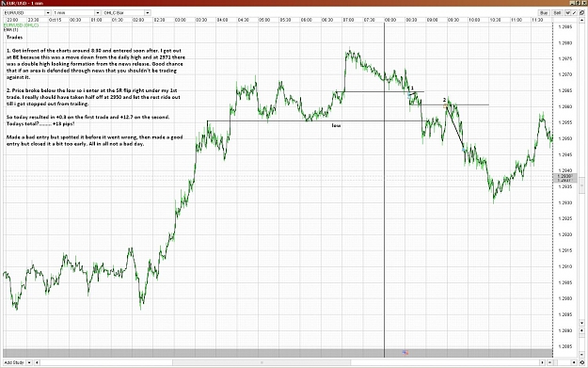
Task: Click the zoom in plus button at bottom
Action: (x=574, y=362)
